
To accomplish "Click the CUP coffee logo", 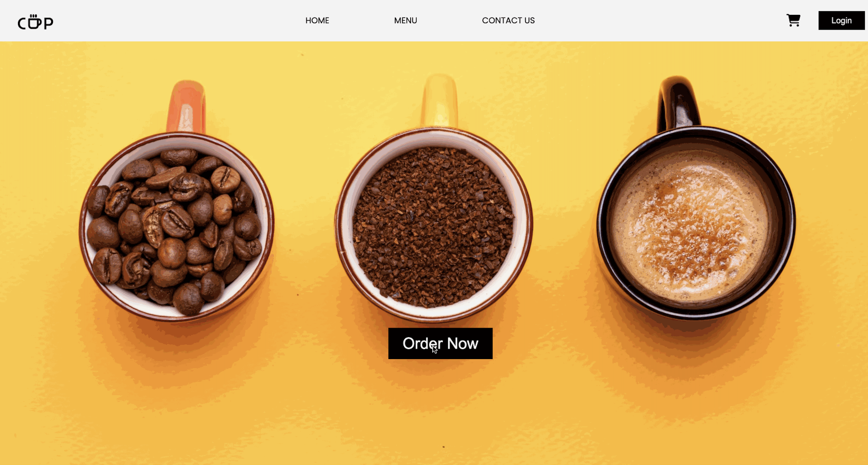I will click(35, 22).
